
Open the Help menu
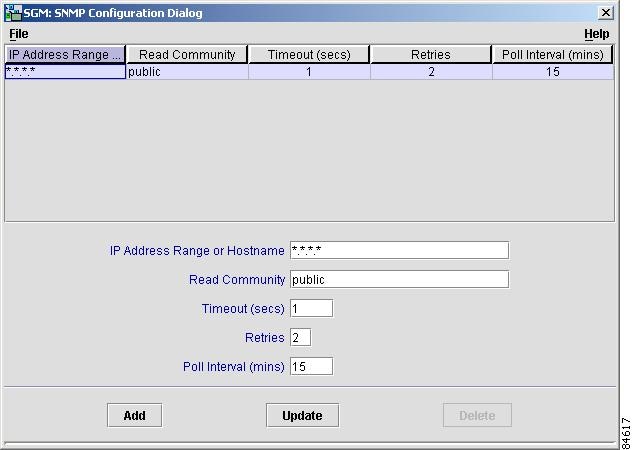pyautogui.click(x=597, y=34)
